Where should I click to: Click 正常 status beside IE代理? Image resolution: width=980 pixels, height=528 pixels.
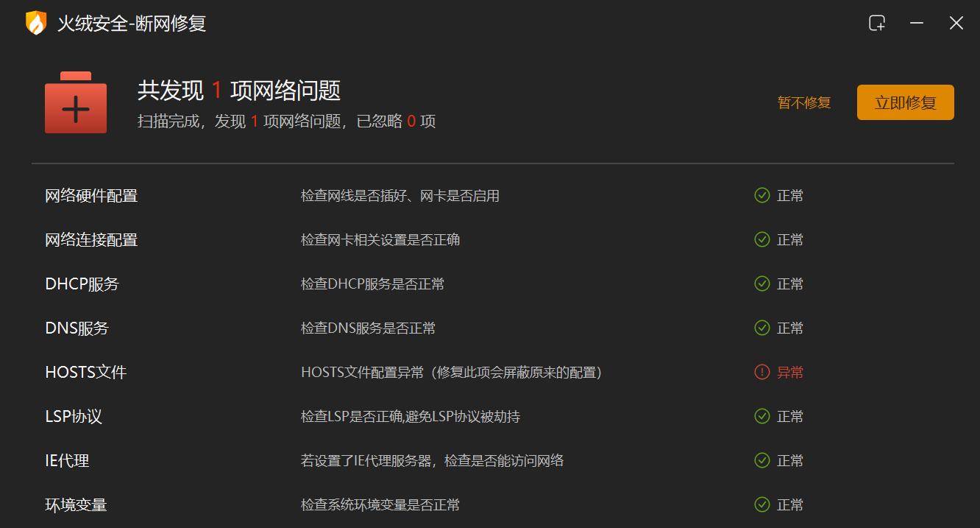[790, 461]
